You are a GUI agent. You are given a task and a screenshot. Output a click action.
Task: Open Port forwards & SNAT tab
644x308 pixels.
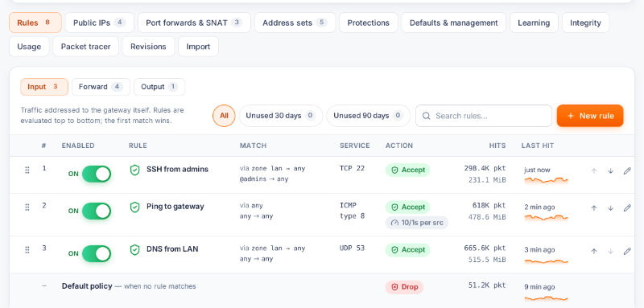click(194, 23)
